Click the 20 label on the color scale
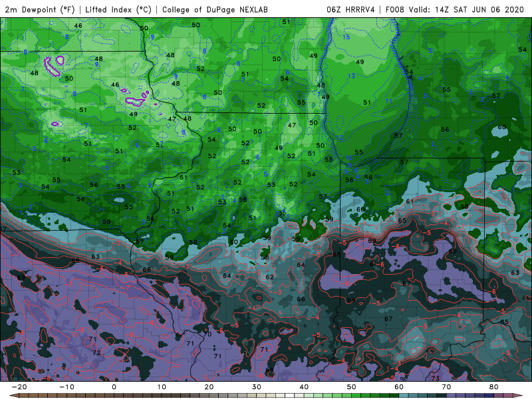 [209, 387]
